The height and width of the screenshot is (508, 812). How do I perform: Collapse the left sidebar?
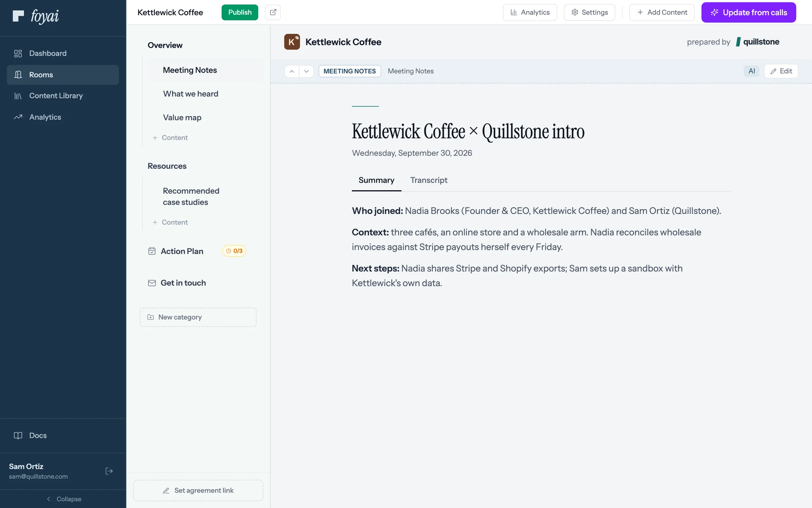[x=63, y=499]
